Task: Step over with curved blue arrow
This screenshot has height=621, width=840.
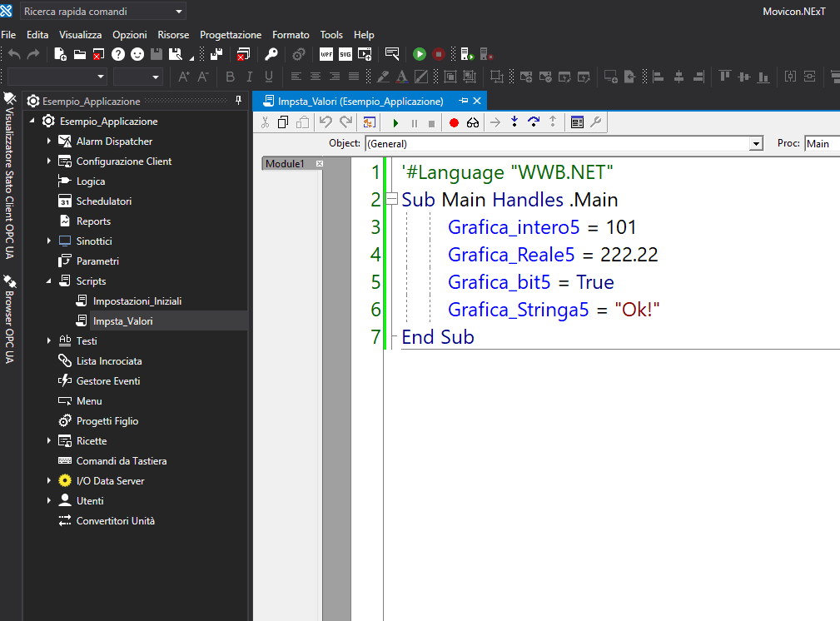Action: [x=534, y=122]
